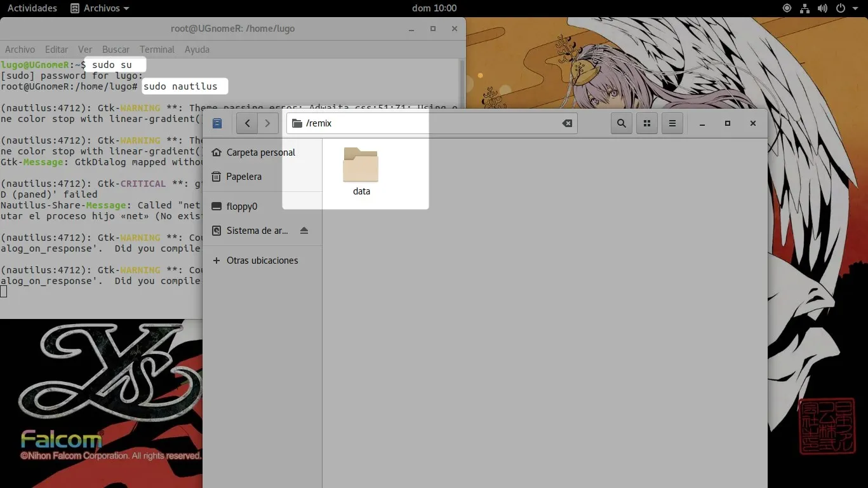Click the power icon in the top bar
The image size is (868, 488).
click(839, 8)
